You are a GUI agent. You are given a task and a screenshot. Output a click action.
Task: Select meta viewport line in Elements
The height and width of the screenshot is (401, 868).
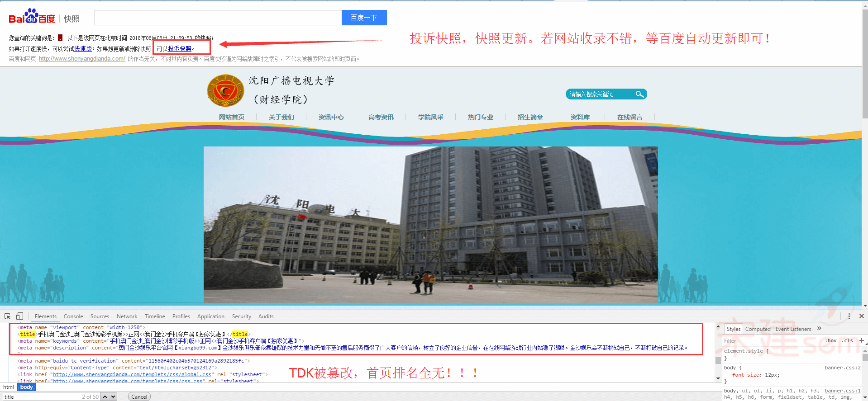click(81, 327)
